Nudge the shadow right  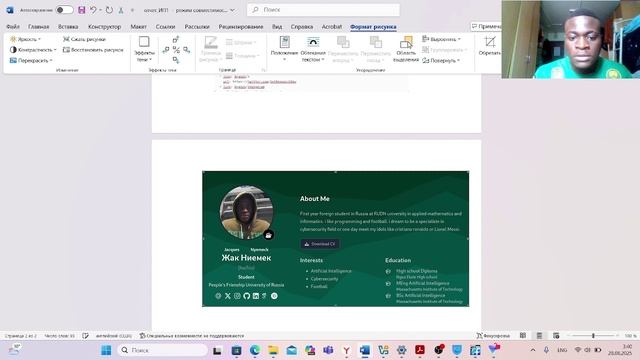tap(187, 50)
